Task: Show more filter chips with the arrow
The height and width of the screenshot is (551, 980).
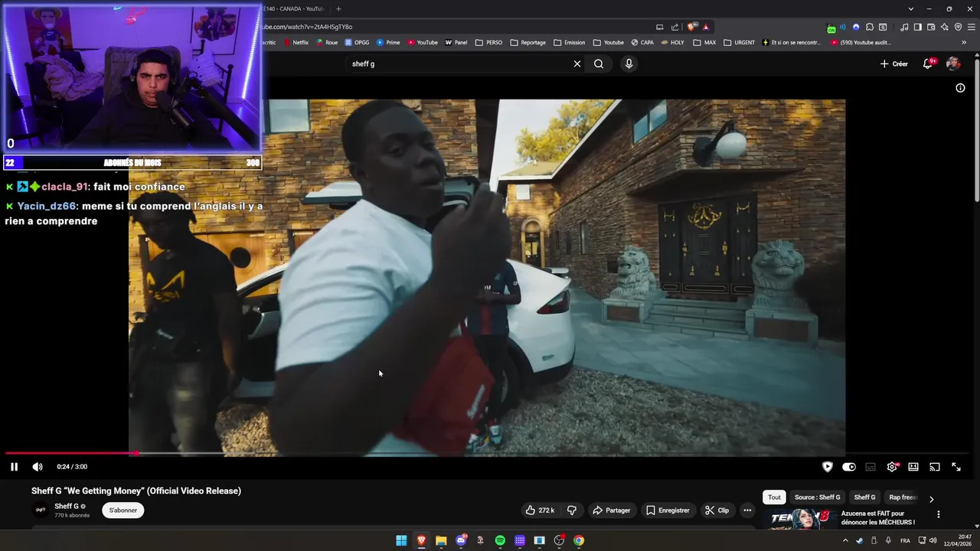Action: click(x=931, y=499)
